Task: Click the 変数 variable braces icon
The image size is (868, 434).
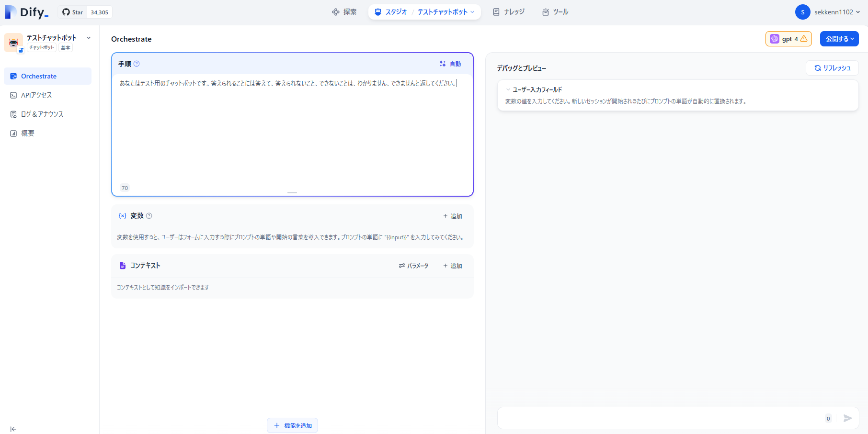Action: pos(123,216)
